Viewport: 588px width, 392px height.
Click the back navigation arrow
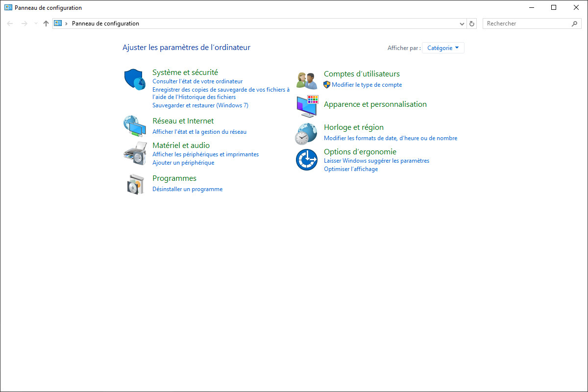pos(10,24)
